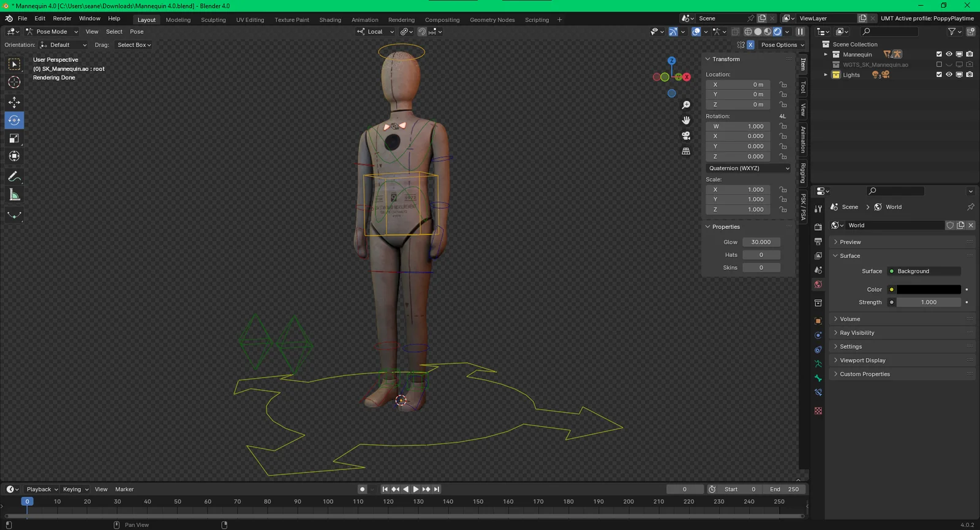Image resolution: width=980 pixels, height=530 pixels.
Task: Hide Lights collection with eye icon
Action: point(949,75)
